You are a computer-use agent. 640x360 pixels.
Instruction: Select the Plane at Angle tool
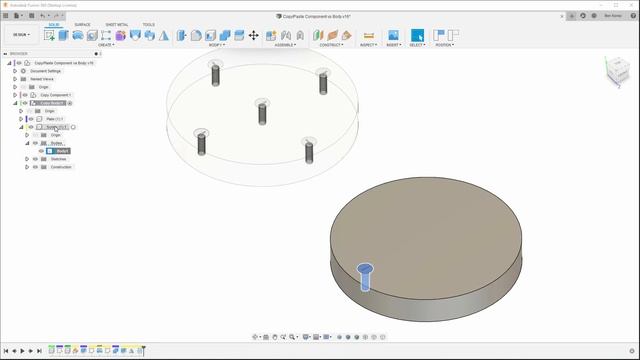click(x=333, y=36)
